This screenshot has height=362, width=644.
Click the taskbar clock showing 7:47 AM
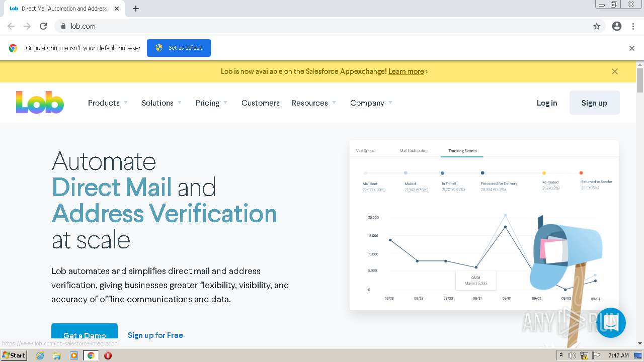point(618,355)
